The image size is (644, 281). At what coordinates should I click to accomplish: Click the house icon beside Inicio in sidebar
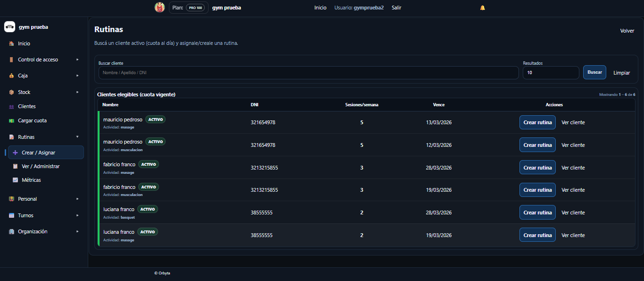[x=11, y=43]
